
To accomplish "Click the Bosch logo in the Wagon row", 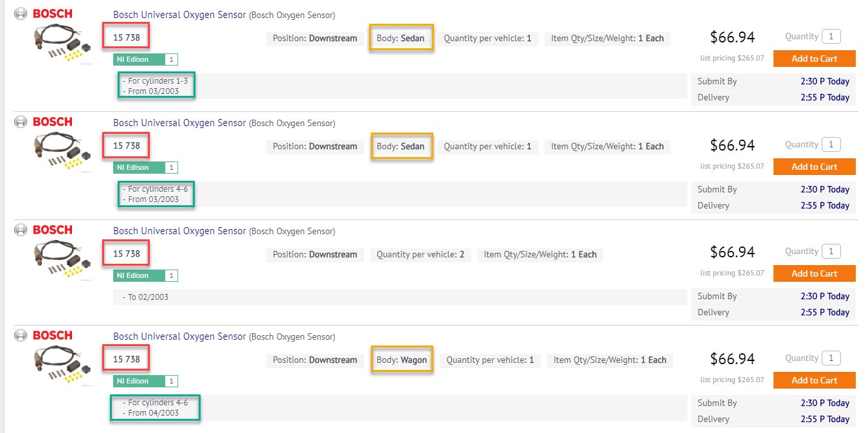I will [52, 335].
